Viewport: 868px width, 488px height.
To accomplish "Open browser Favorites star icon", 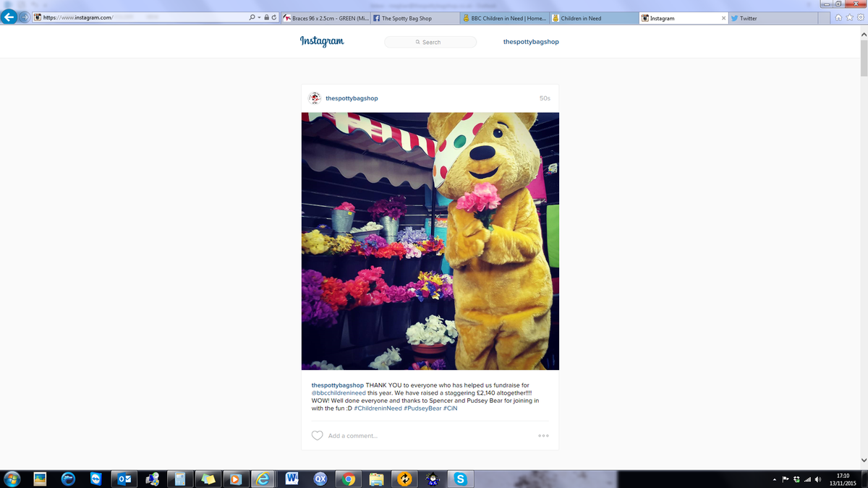I will (x=848, y=18).
